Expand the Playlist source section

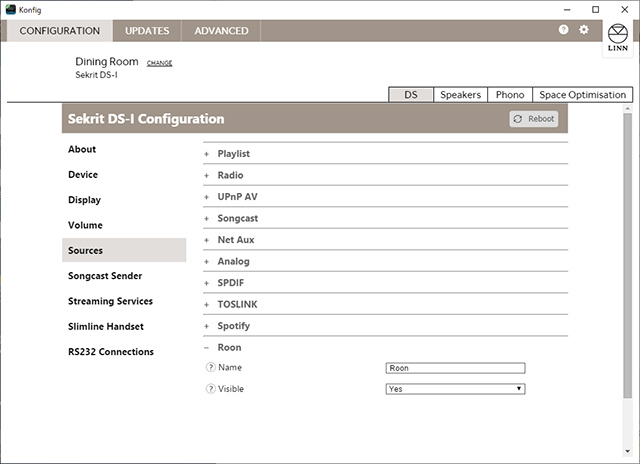pyautogui.click(x=385, y=154)
